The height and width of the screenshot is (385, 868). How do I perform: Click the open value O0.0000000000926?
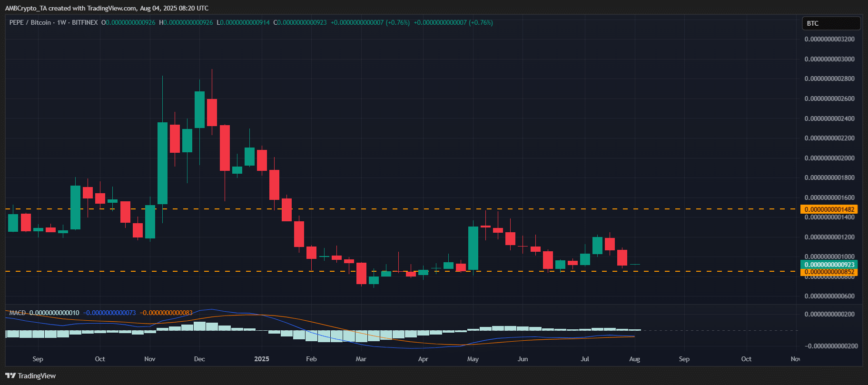128,22
